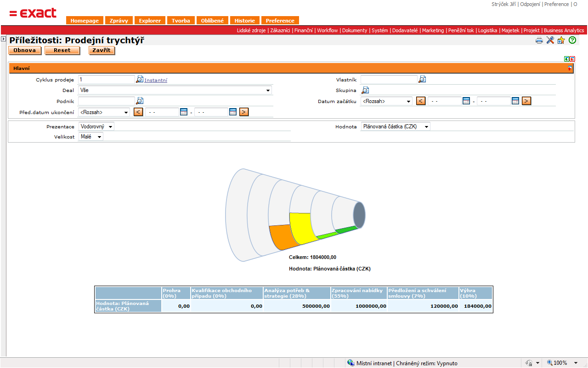The width and height of the screenshot is (588, 368).
Task: Open Před.datum ukončení range dropdown
Action: [x=104, y=112]
